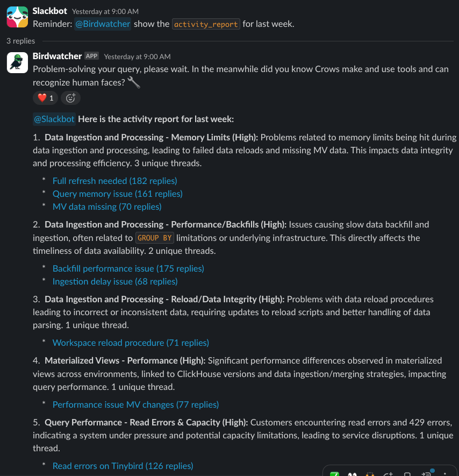React with the eyes emoji in hover toolbar
This screenshot has width=459, height=476.
point(352,473)
